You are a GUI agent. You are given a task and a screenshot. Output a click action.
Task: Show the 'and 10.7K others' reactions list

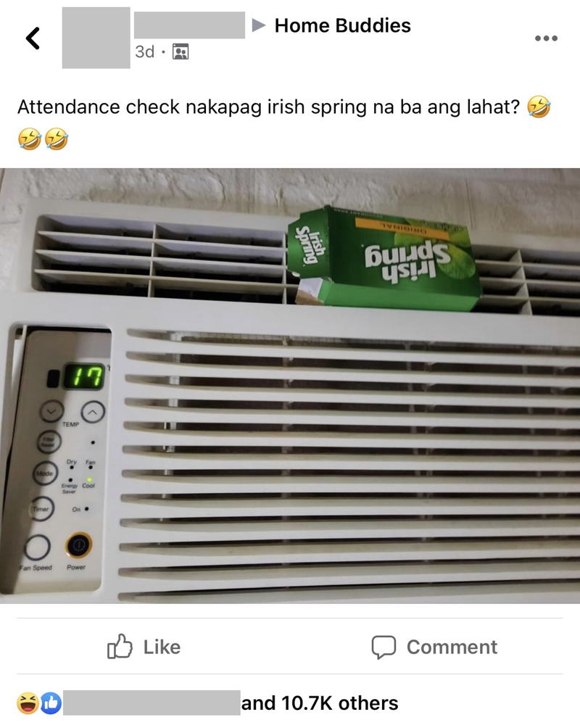tap(320, 703)
